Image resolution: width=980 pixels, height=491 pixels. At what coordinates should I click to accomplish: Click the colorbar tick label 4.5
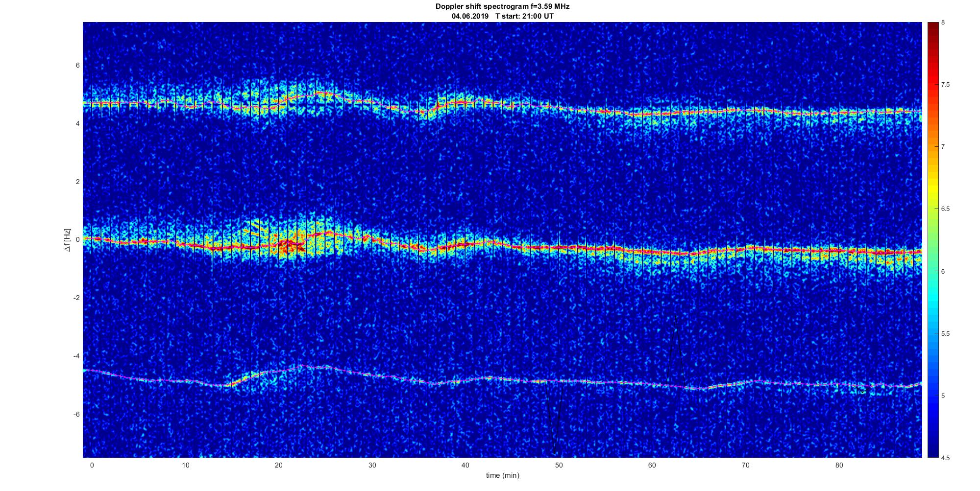tap(945, 458)
